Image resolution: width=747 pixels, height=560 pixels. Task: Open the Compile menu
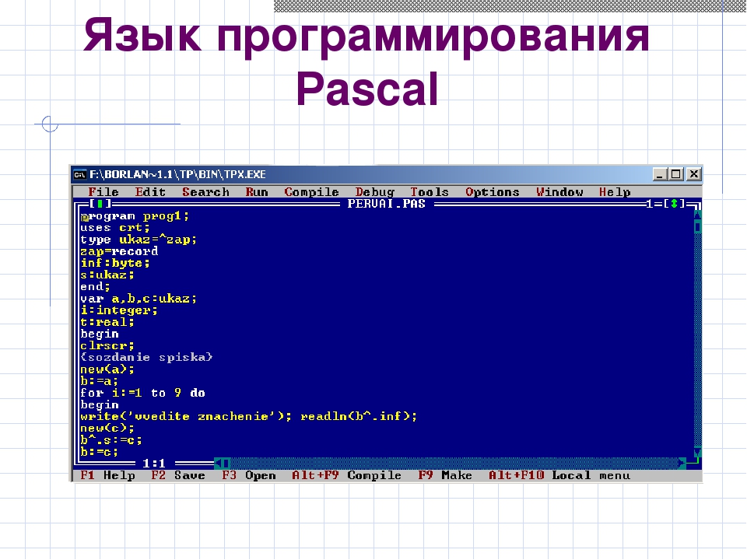tap(311, 192)
